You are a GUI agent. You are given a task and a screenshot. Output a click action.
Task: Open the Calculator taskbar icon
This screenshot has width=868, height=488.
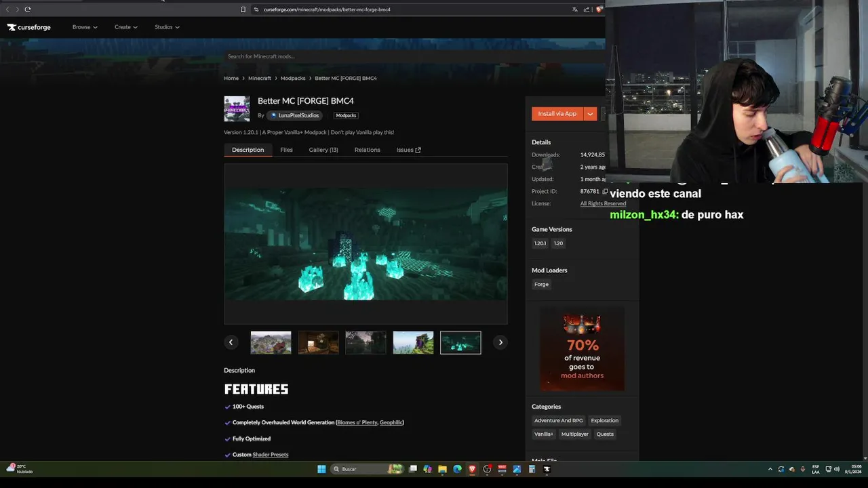(x=532, y=469)
